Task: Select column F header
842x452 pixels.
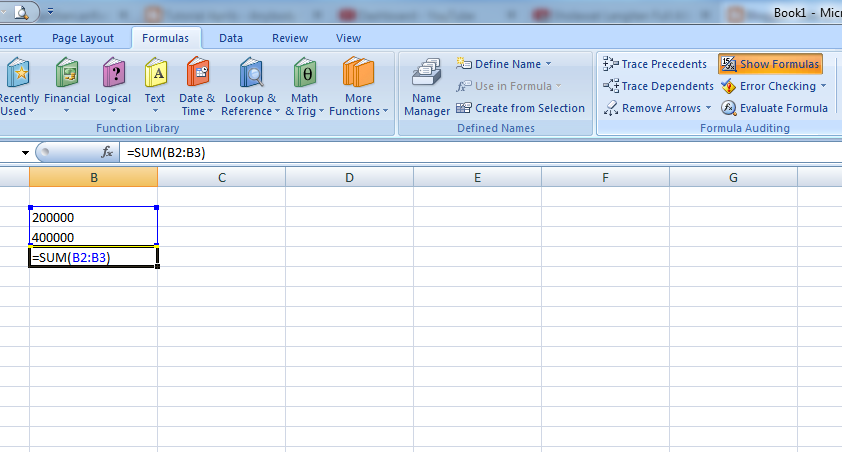Action: point(605,177)
